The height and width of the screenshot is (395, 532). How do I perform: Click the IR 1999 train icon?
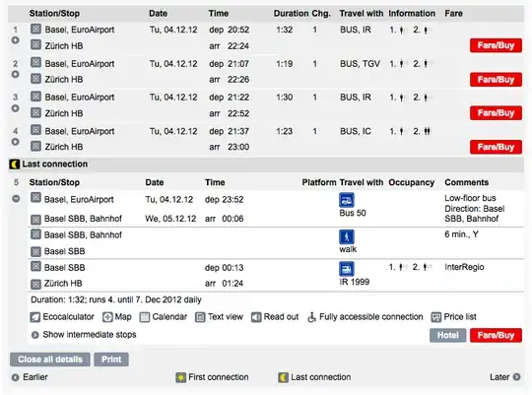coord(347,269)
